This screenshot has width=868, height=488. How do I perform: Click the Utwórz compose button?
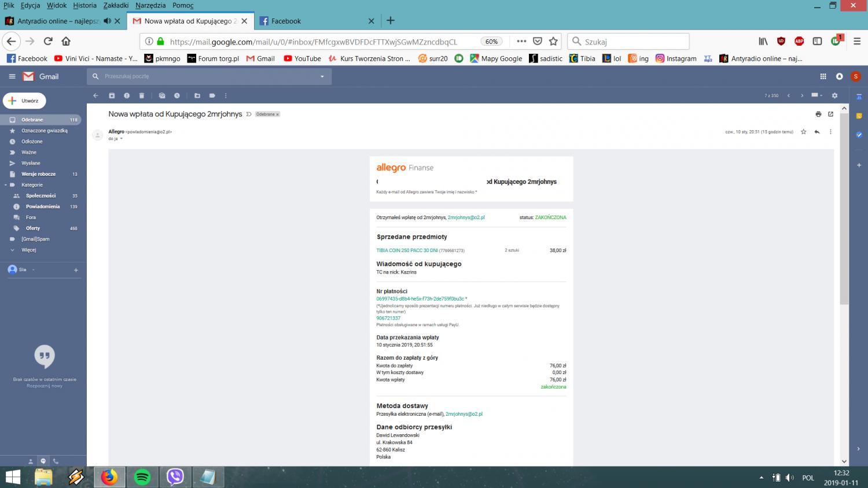coord(24,101)
